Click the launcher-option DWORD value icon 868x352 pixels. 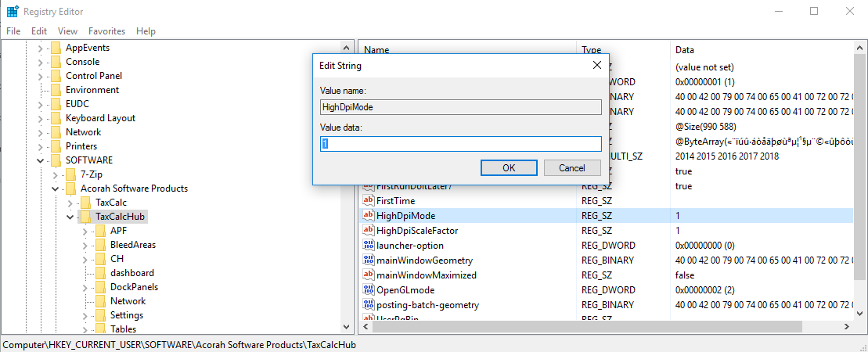pyautogui.click(x=369, y=245)
